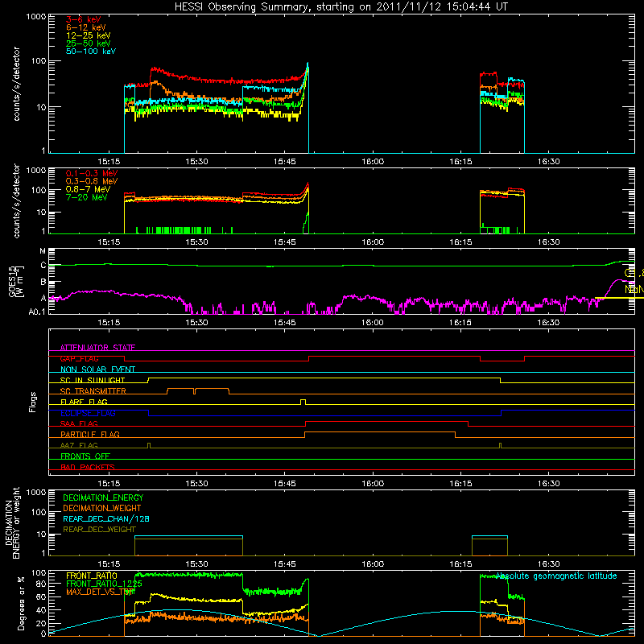This screenshot has height=644, width=644.
Task: Click the FLARE_FLAG pulse near 15:48
Action: [303, 402]
